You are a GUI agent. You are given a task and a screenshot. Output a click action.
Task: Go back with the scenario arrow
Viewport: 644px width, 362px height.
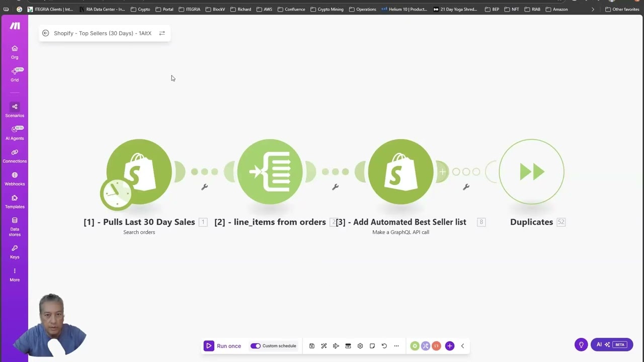(46, 33)
